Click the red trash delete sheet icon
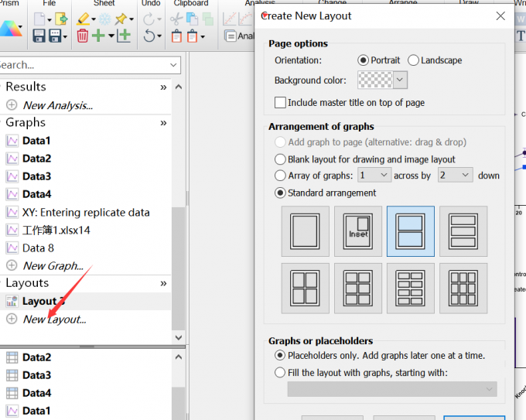The image size is (526, 420). click(83, 36)
